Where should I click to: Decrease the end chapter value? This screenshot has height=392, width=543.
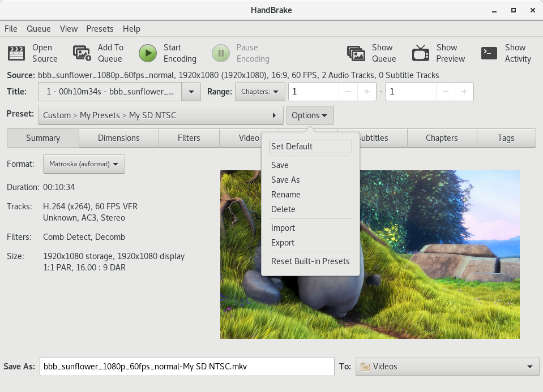(446, 92)
